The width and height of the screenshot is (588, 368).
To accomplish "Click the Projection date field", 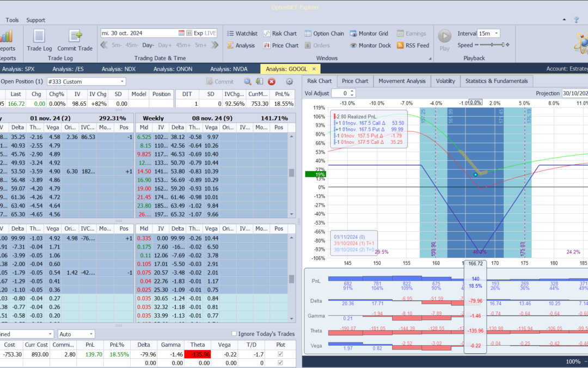I will tap(575, 93).
